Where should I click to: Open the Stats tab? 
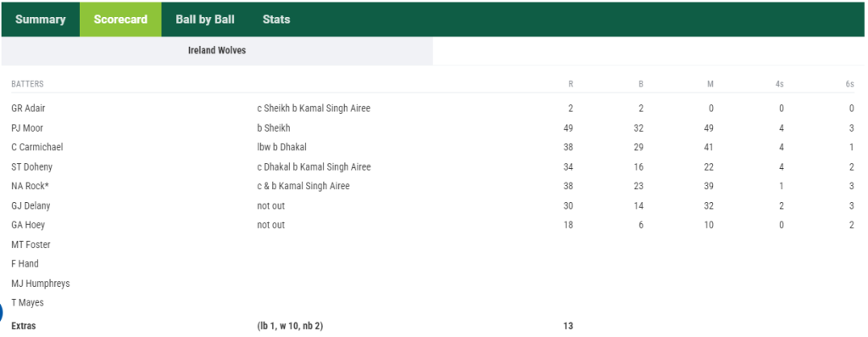point(276,20)
